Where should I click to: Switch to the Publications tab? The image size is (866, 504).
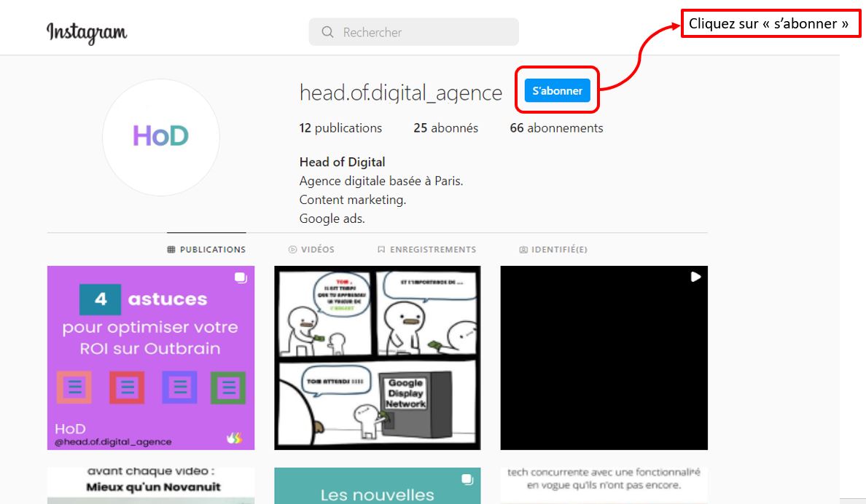(206, 250)
